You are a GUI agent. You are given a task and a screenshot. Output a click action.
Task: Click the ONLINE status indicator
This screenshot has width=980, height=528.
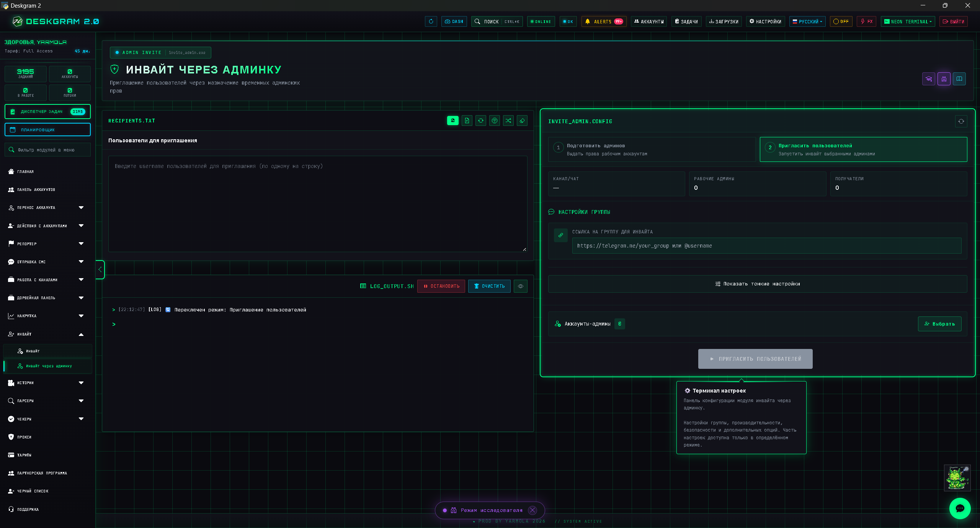pos(541,21)
